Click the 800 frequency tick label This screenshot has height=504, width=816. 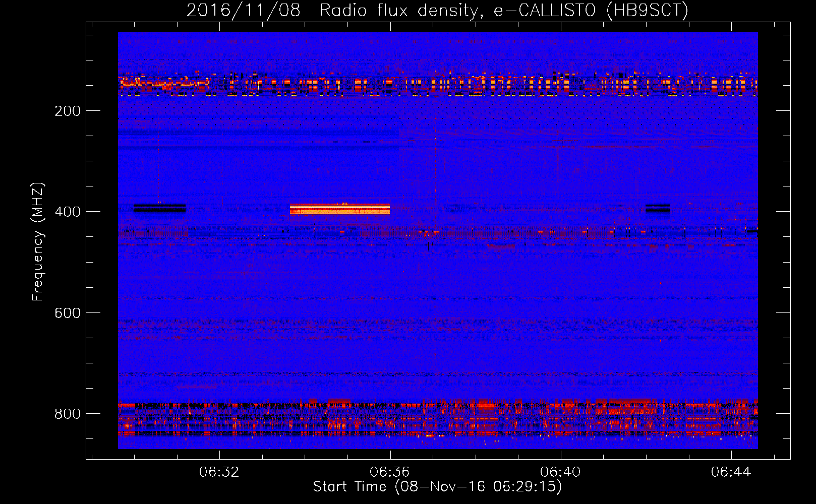(x=68, y=414)
